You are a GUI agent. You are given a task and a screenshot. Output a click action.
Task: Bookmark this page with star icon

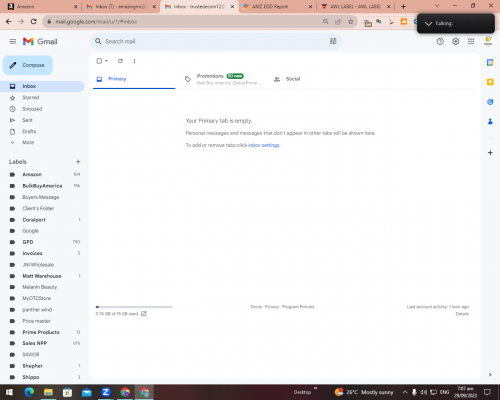tap(350, 21)
